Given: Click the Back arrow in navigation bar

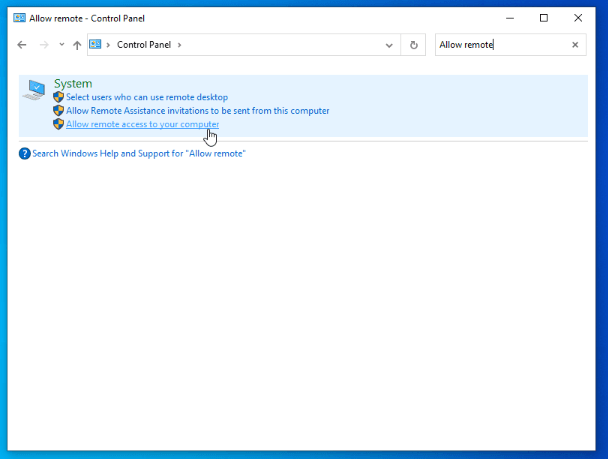Looking at the screenshot, I should [x=22, y=45].
